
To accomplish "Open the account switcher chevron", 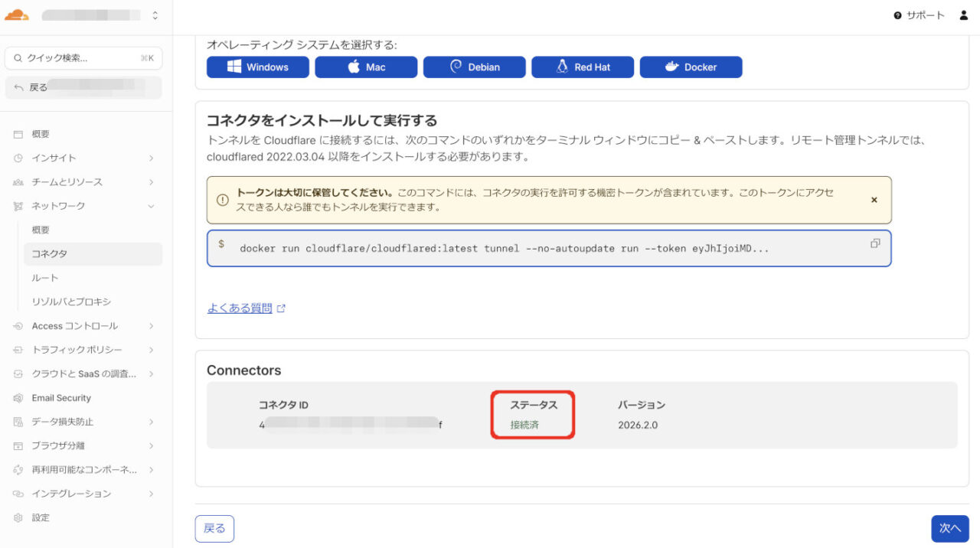I will click(x=155, y=15).
